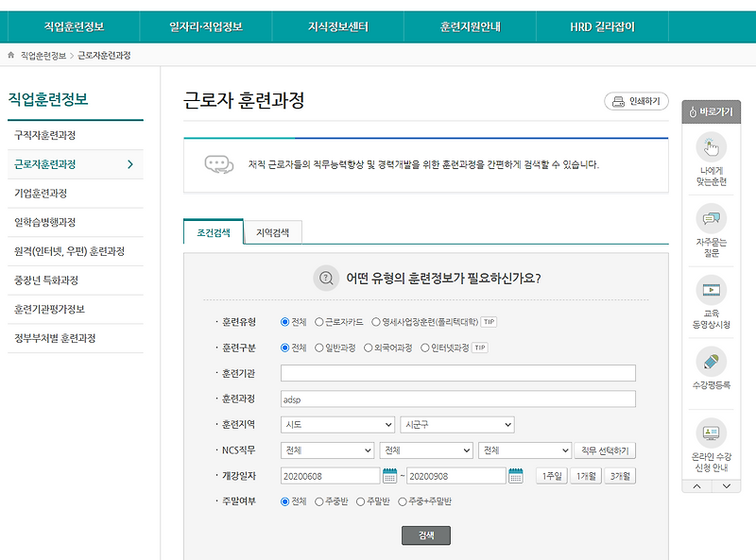The image size is (756, 560).
Task: Set date range to 1주일
Action: (x=552, y=476)
